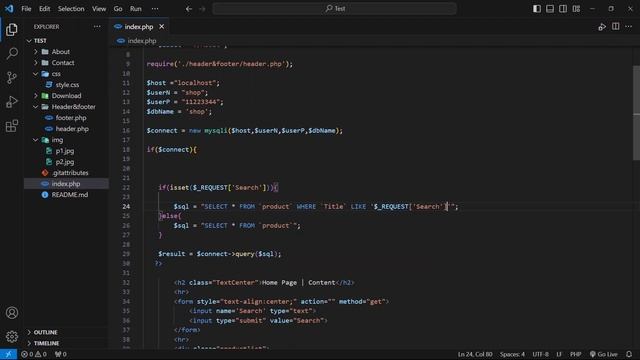Screen dimensions: 640x360
Task: Open the Extensions view
Action: (12, 126)
